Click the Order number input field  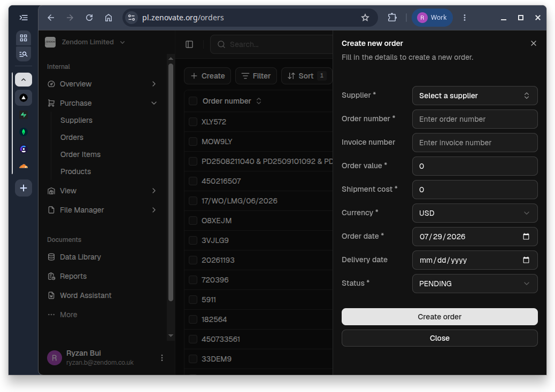475,120
